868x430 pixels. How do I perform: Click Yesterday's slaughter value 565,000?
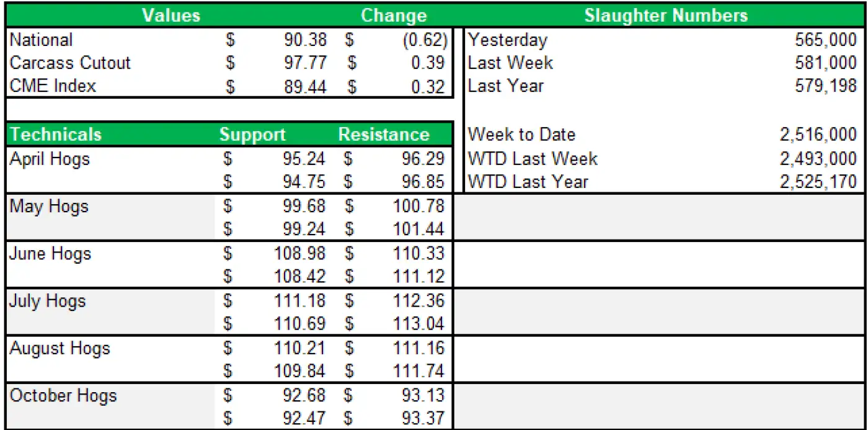pyautogui.click(x=825, y=40)
